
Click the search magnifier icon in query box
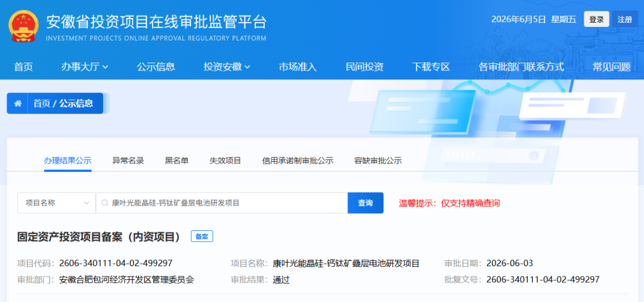click(x=104, y=203)
